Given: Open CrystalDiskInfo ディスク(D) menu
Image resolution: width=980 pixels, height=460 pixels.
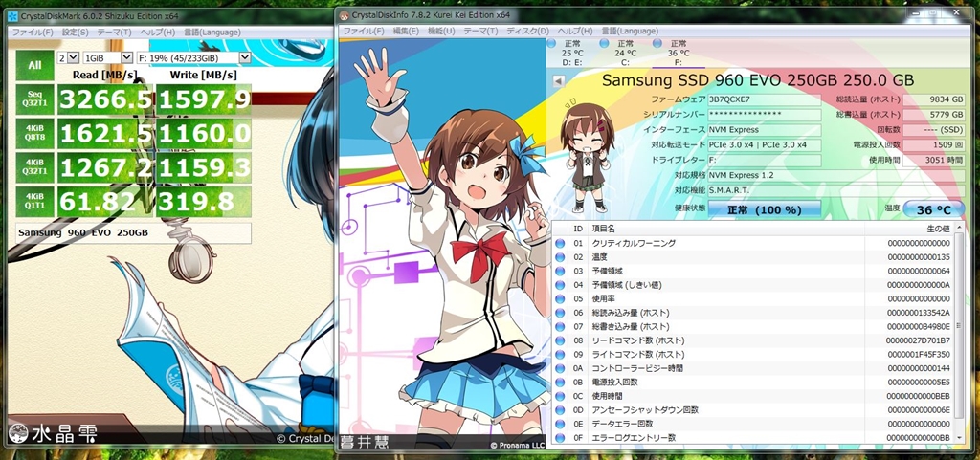Looking at the screenshot, I should [527, 31].
